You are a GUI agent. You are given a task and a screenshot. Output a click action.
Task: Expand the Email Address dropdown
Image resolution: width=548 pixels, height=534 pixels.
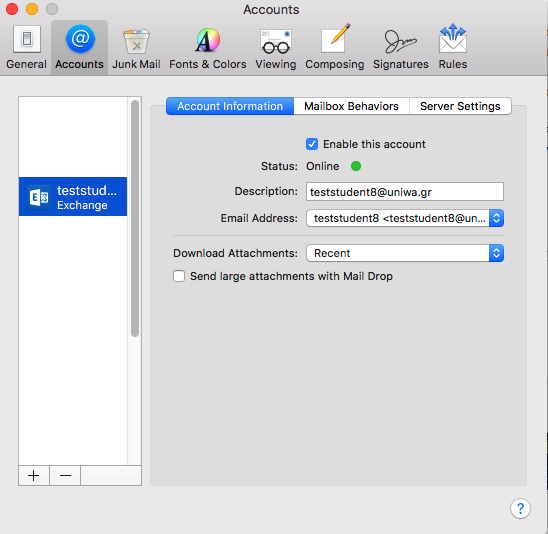tap(405, 218)
